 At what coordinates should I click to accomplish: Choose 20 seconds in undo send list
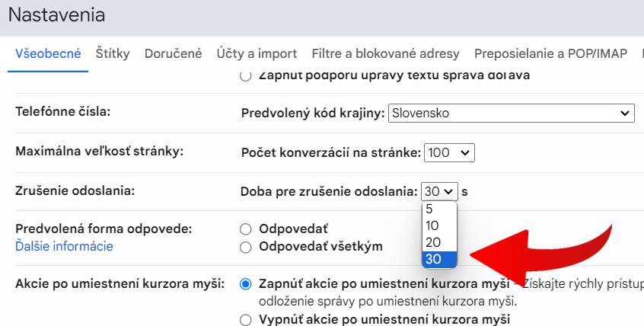[x=439, y=242]
